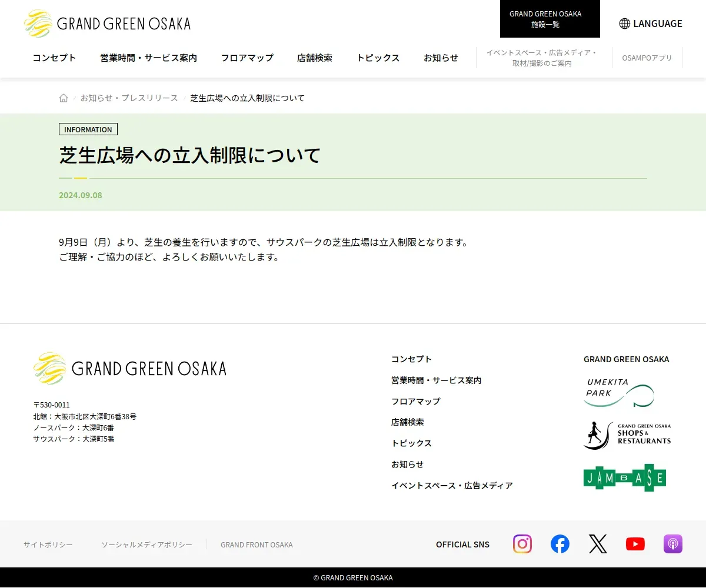Viewport: 706px width, 588px height.
Task: Click the OFFICIAL SNS label
Action: pyautogui.click(x=462, y=544)
